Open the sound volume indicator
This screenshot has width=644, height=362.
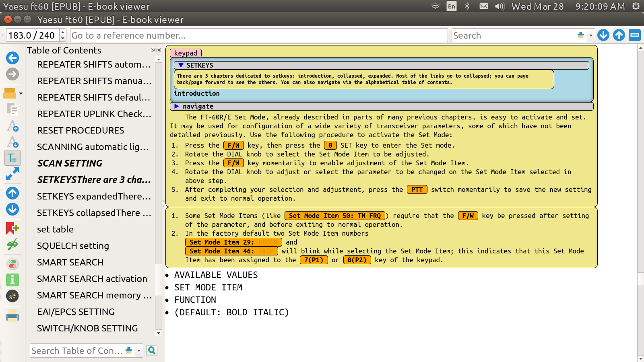[x=500, y=6]
